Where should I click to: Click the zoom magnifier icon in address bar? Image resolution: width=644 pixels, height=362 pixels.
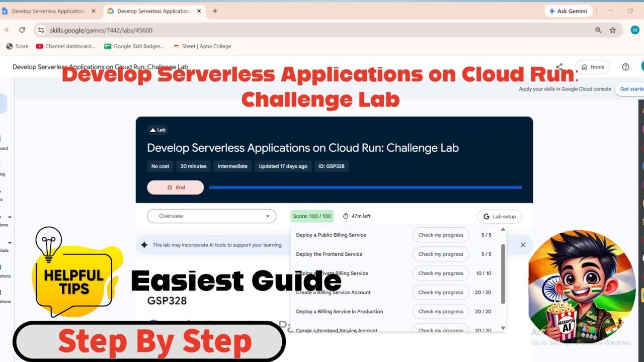[598, 30]
